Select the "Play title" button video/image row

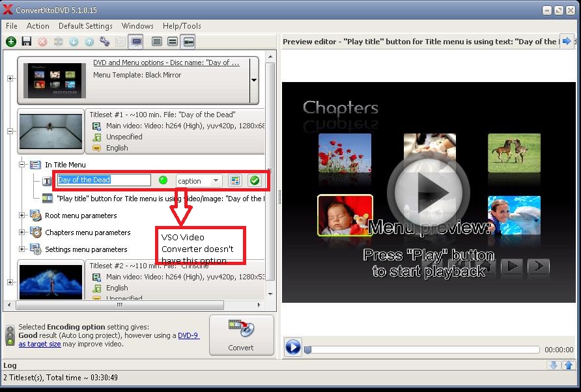[x=160, y=199]
